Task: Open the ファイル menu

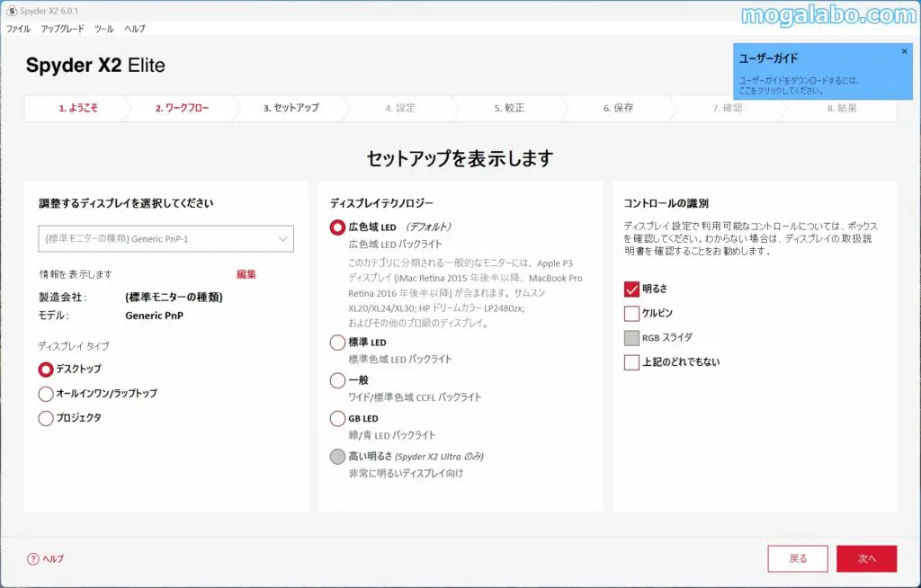Action: pyautogui.click(x=19, y=29)
